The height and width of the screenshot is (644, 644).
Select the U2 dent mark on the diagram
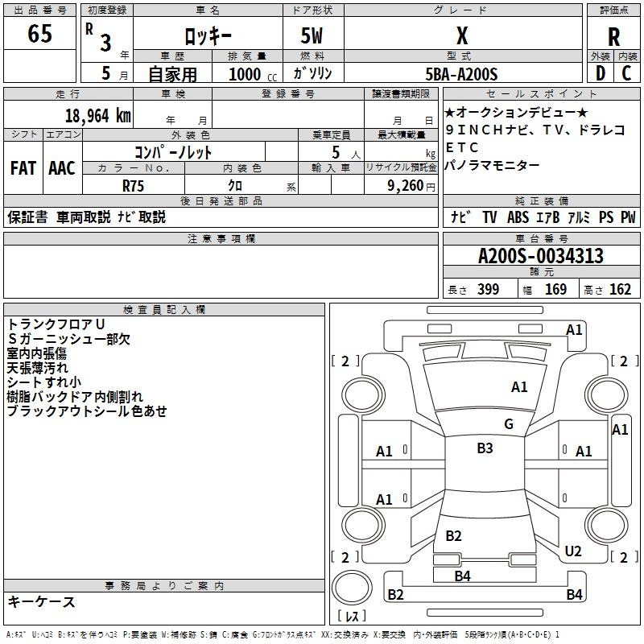(x=573, y=551)
